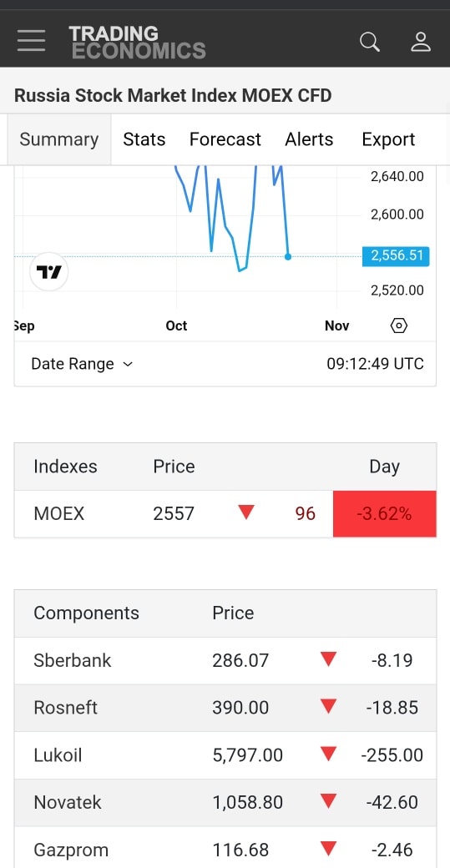Viewport: 450px width, 868px height.
Task: Open the user account icon
Action: point(420,42)
